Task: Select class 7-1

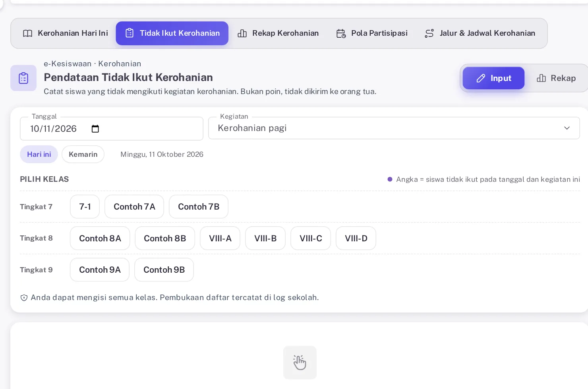Action: [85, 207]
